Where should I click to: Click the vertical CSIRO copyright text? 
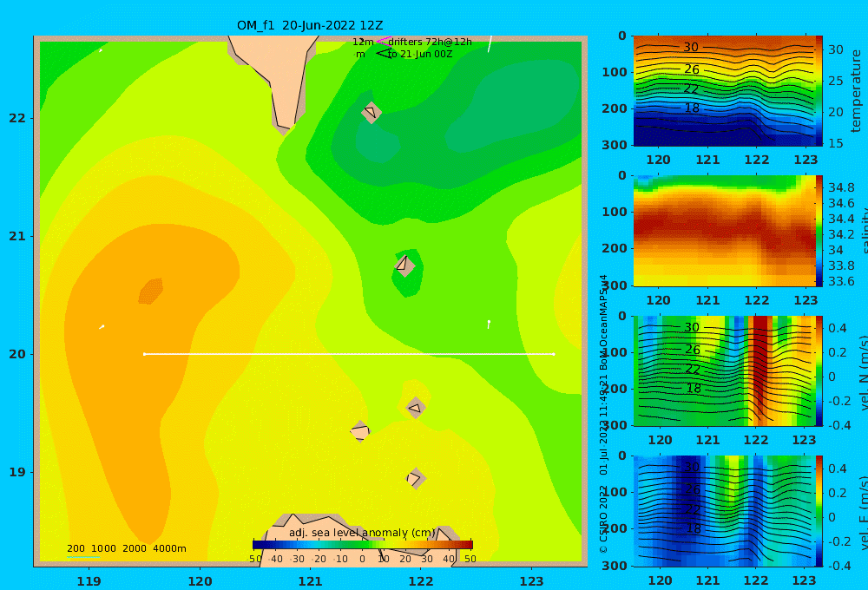pyautogui.click(x=604, y=414)
